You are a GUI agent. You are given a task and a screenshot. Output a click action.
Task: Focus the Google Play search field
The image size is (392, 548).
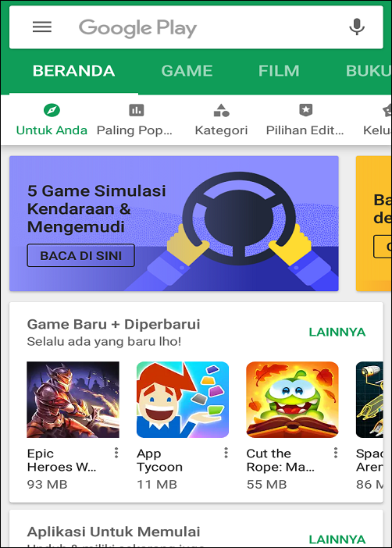click(196, 27)
